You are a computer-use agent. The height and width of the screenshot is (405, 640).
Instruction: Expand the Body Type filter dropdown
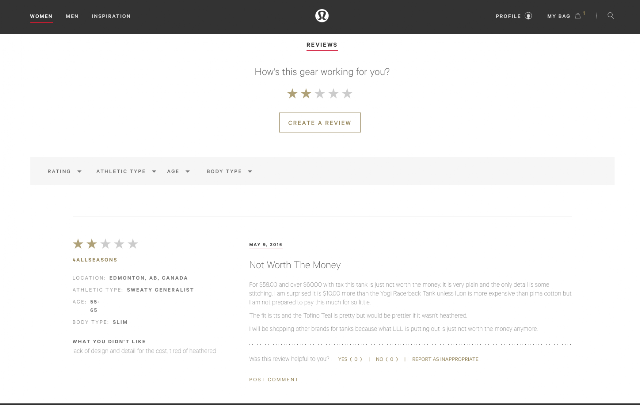[229, 171]
